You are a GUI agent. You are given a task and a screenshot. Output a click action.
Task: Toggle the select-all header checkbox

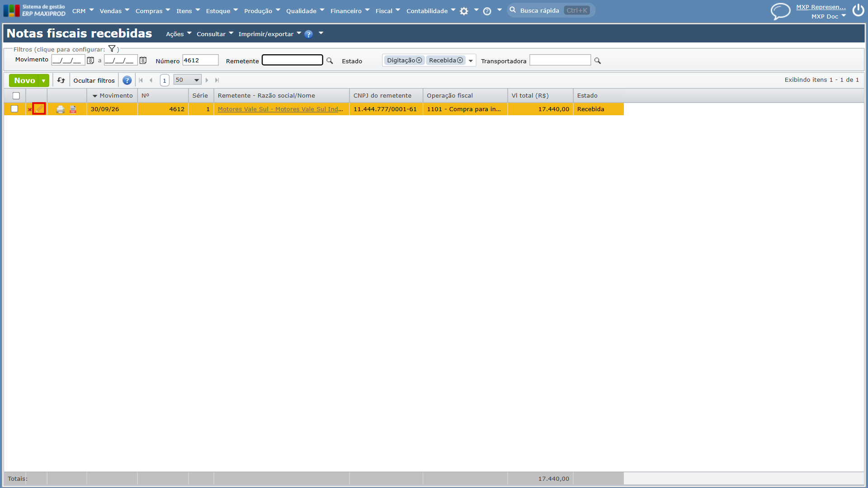point(16,96)
